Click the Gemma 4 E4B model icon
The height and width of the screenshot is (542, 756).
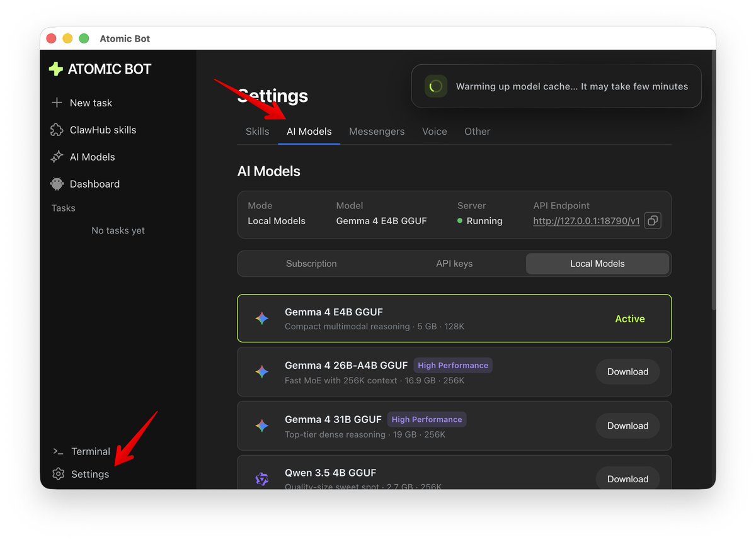(x=262, y=319)
